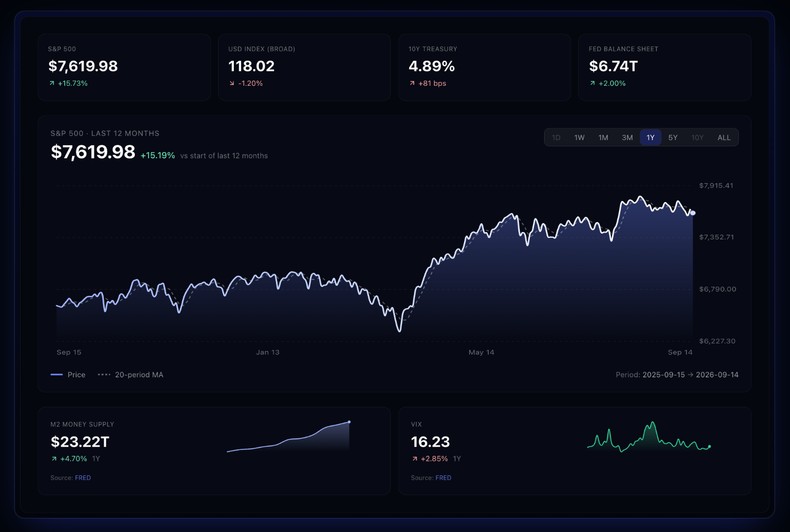Select the 3M time range
The width and height of the screenshot is (790, 532).
click(x=627, y=138)
